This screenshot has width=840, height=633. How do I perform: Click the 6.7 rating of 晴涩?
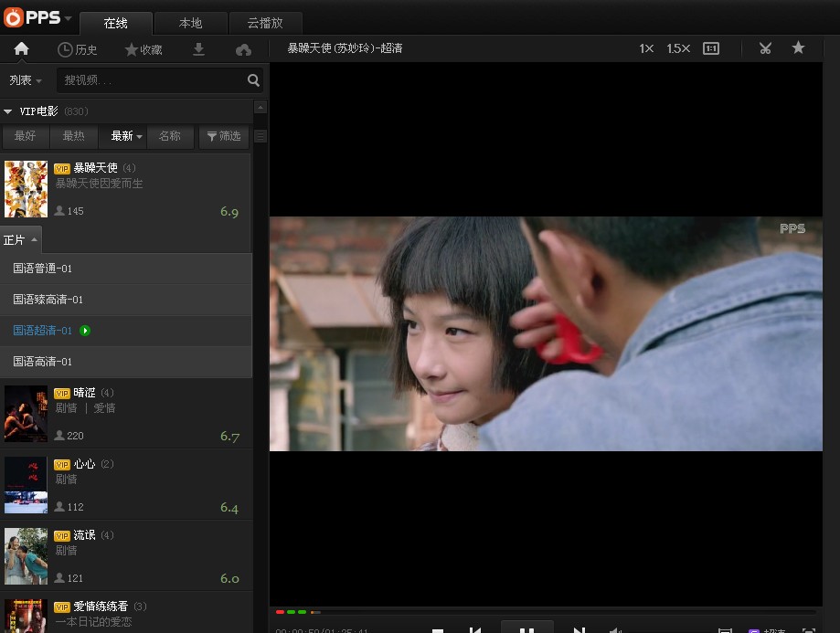pyautogui.click(x=229, y=437)
